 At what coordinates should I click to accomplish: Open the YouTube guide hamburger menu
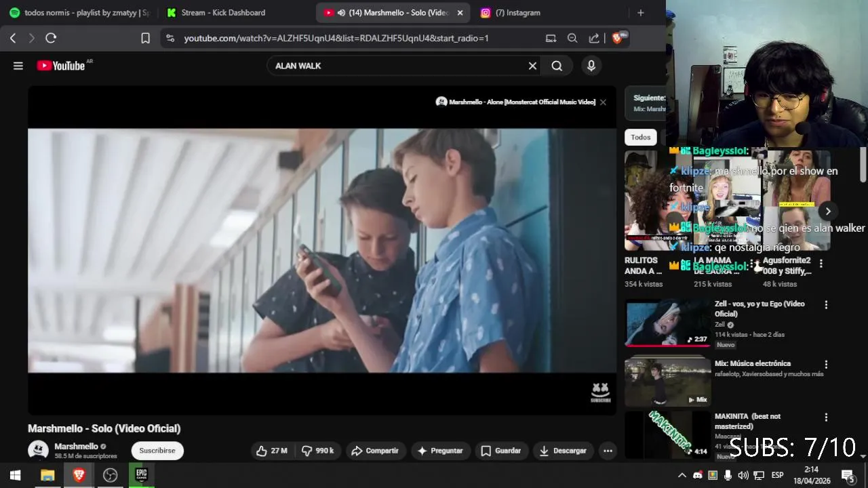point(18,66)
